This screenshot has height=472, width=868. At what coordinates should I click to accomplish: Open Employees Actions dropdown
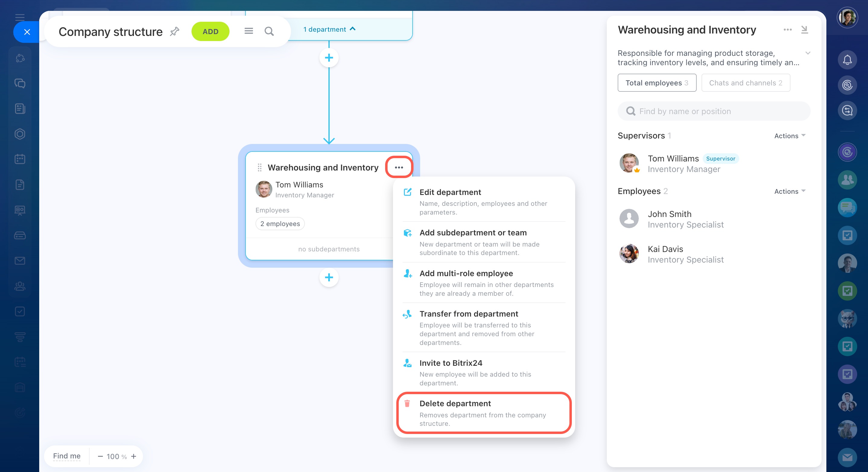pyautogui.click(x=790, y=191)
